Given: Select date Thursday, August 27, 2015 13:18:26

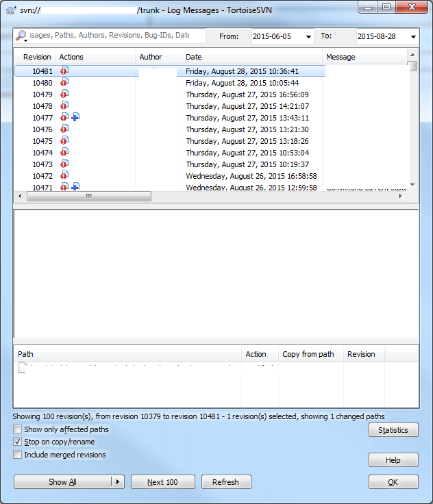Looking at the screenshot, I should 247,141.
